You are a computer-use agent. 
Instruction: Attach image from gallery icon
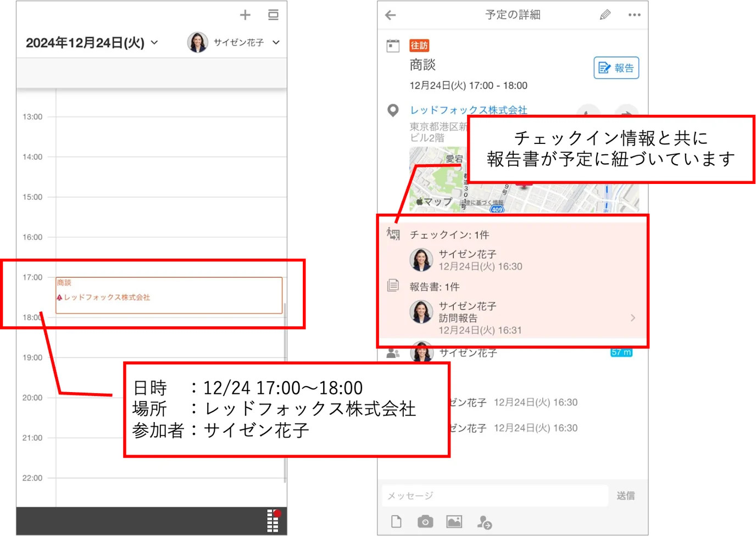454,522
